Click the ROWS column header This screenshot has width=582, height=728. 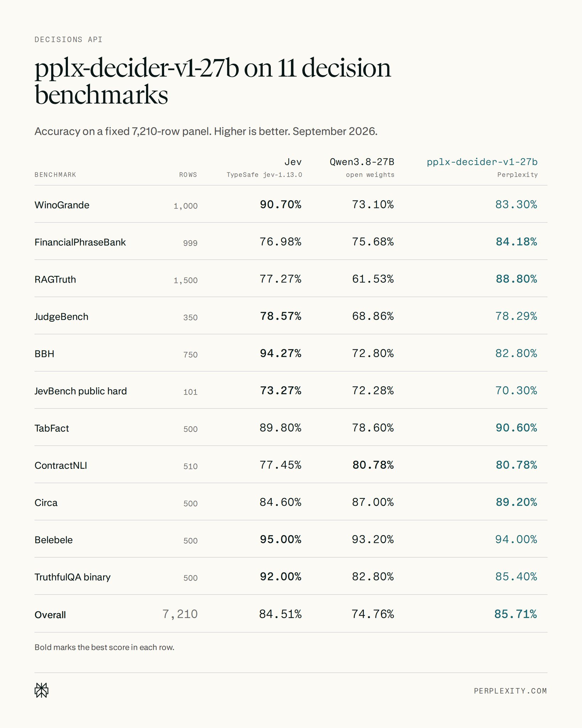coord(188,175)
